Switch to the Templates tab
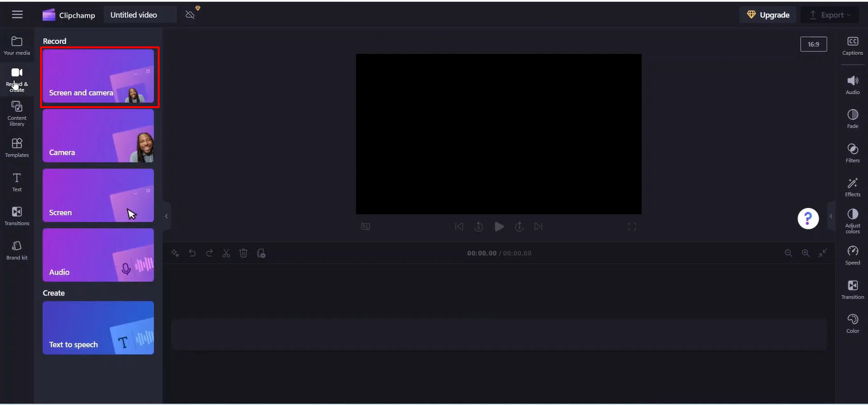The image size is (868, 405). tap(17, 147)
